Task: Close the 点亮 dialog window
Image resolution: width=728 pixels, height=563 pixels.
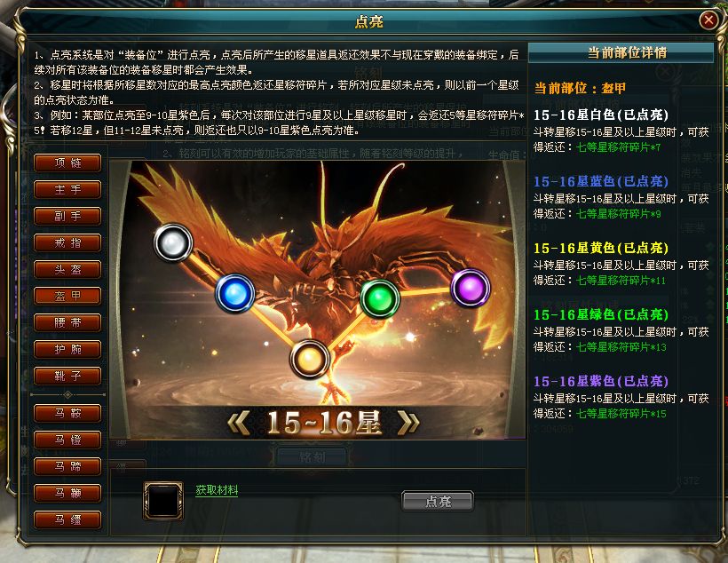Action: (x=708, y=20)
